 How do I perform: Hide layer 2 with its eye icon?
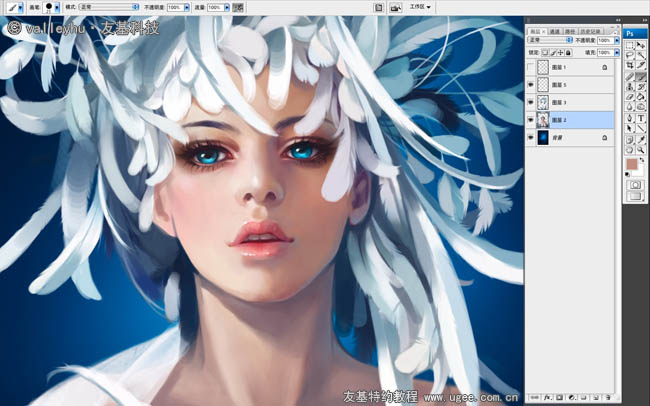[531, 120]
